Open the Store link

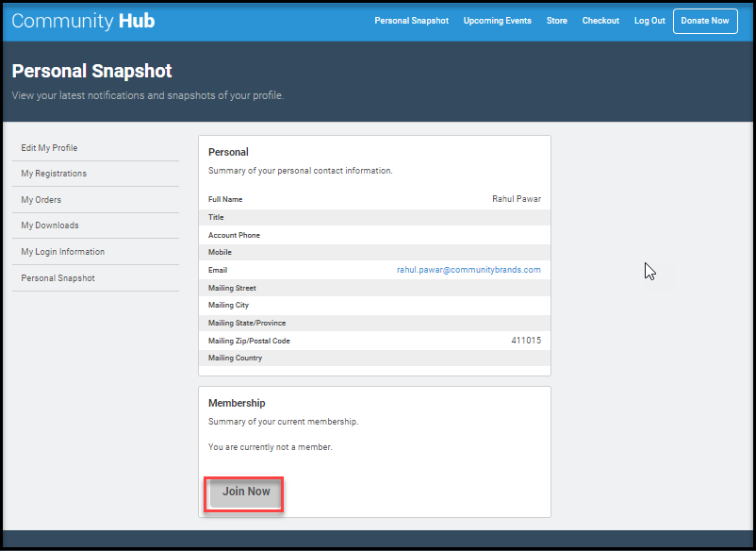pos(556,21)
